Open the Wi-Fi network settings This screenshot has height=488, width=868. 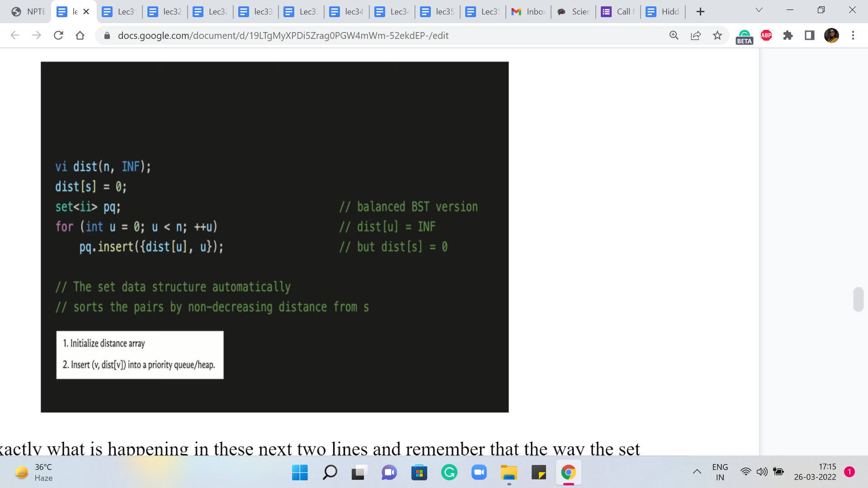coord(745,472)
